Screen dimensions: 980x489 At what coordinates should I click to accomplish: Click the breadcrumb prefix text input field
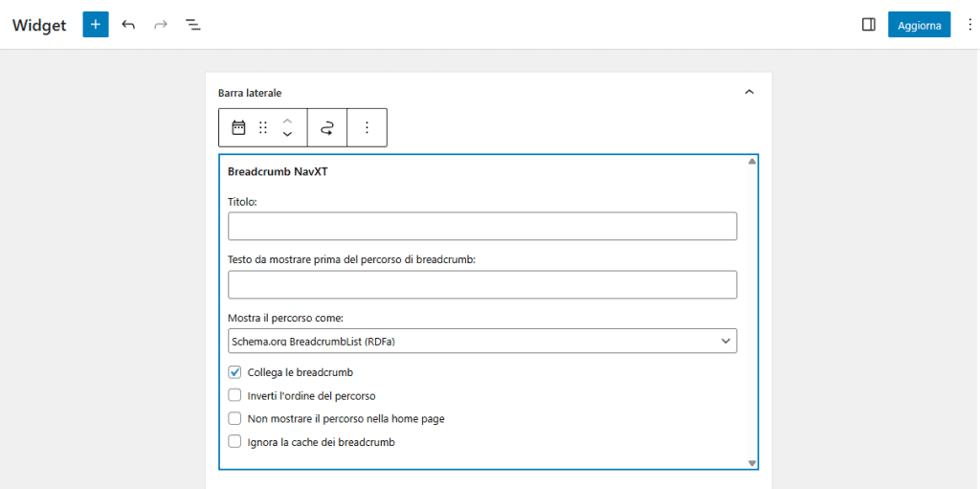pos(482,284)
